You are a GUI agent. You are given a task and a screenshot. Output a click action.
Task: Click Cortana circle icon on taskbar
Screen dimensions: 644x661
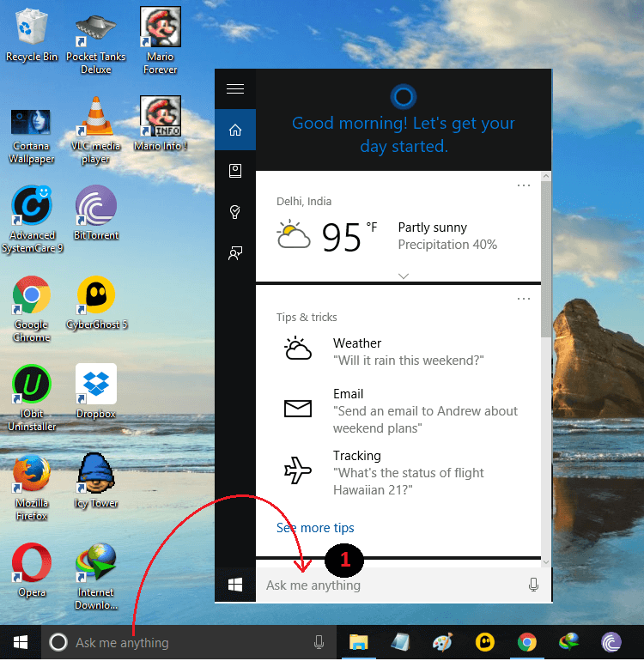[x=58, y=642]
